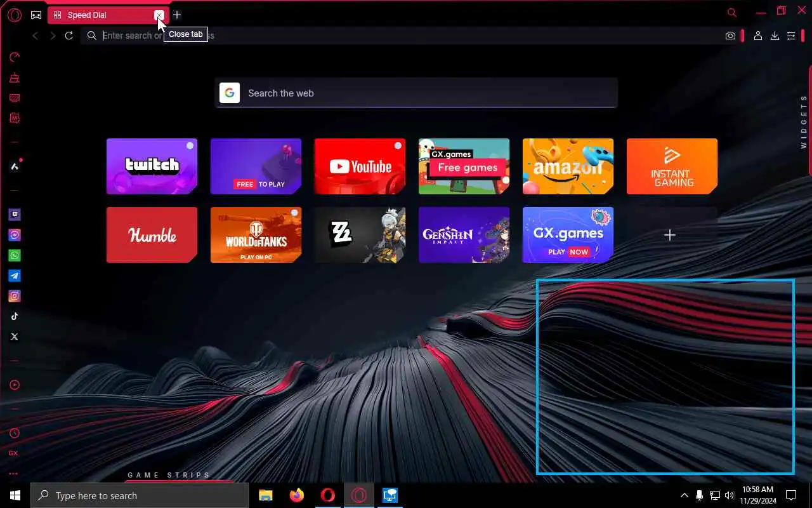Open the Instant Gaming tile

[x=672, y=166]
